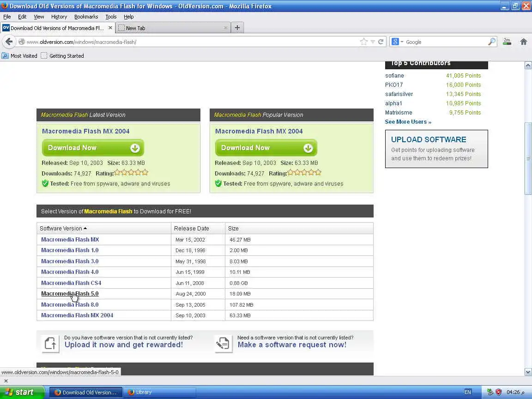
Task: Open Macromedia Flash MX 2004 link in table
Action: 77,315
